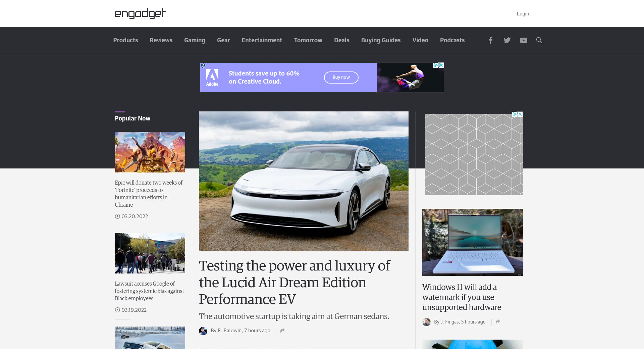Open the Lucid Air Dream Edition headline
The height and width of the screenshot is (349, 644).
click(x=294, y=282)
